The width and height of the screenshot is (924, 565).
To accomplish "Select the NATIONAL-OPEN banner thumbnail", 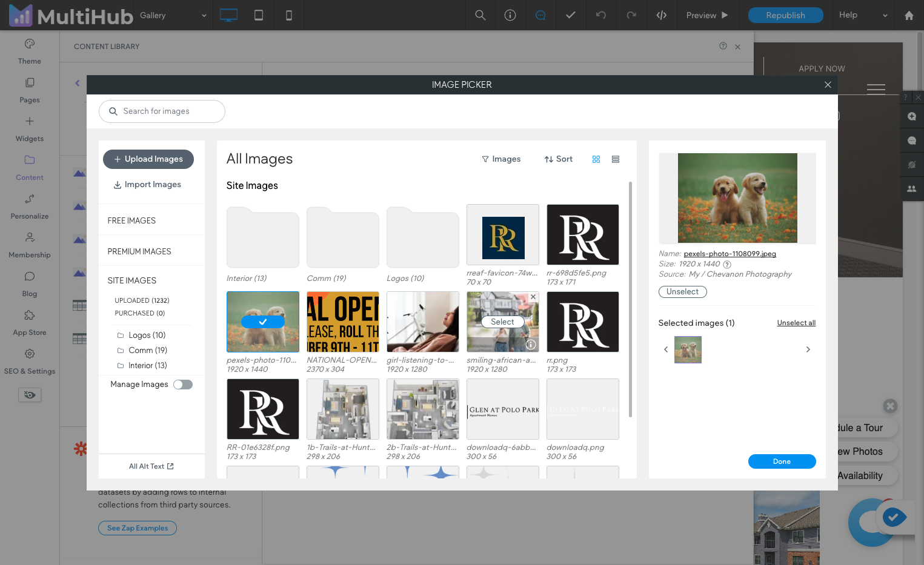I will pos(343,322).
